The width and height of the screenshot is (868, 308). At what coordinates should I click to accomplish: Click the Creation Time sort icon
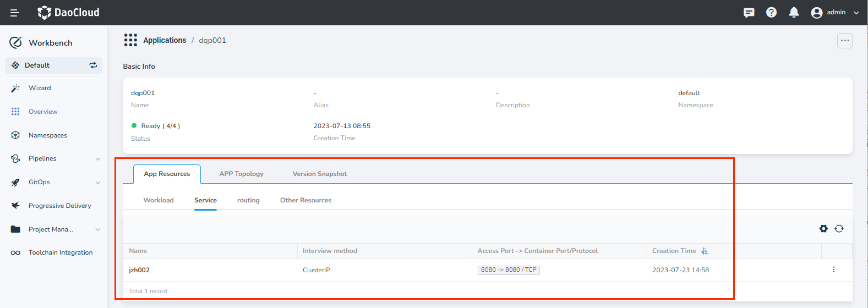coord(705,251)
